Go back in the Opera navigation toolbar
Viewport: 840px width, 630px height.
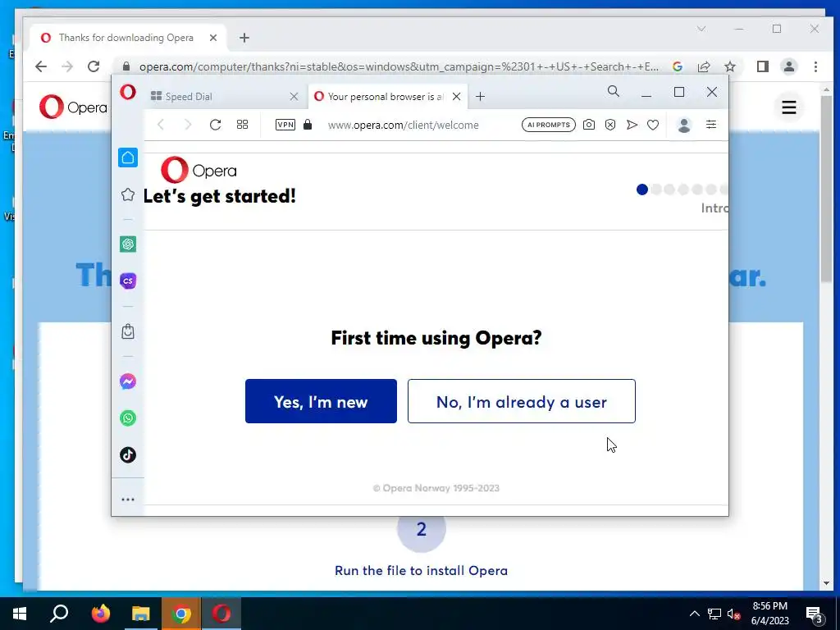pyautogui.click(x=161, y=125)
